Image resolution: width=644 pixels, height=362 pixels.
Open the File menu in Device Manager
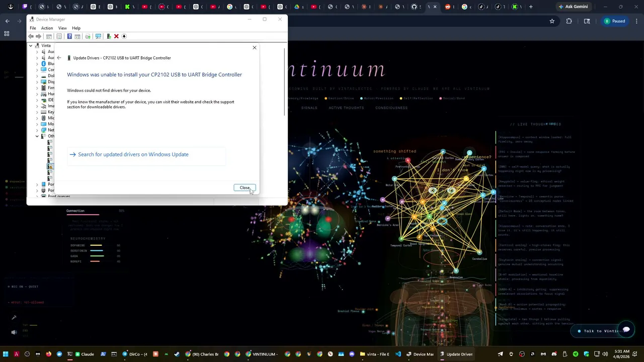[x=33, y=28]
